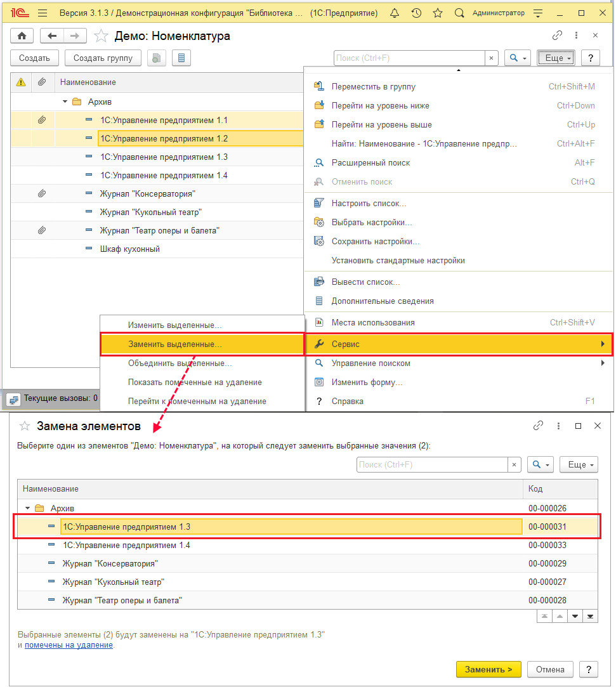The height and width of the screenshot is (687, 616).
Task: Click Создать button
Action: [x=34, y=58]
